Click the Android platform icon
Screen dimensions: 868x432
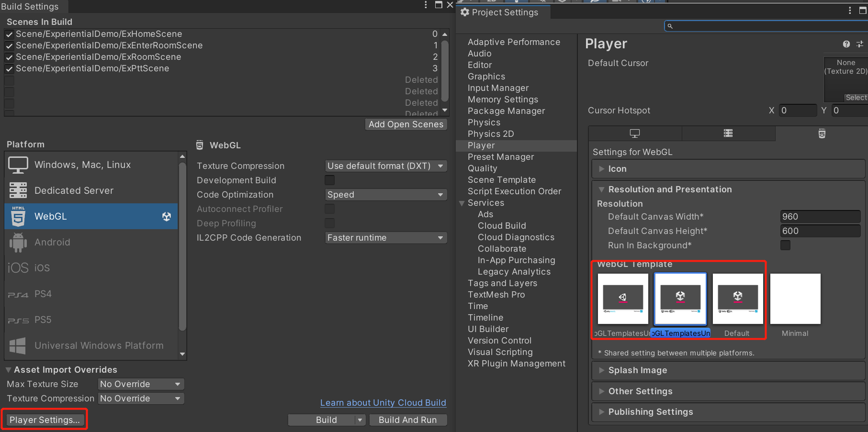18,242
